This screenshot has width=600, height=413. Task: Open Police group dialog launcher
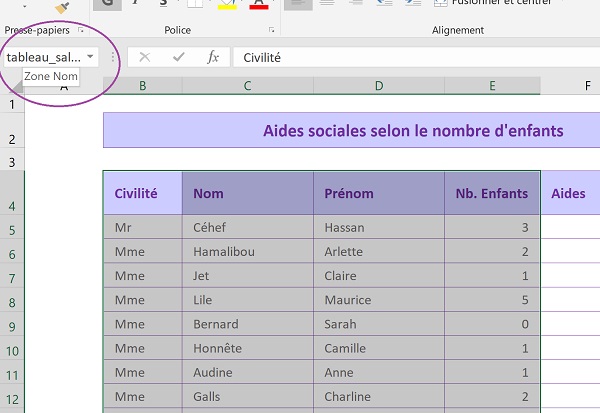pyautogui.click(x=271, y=30)
